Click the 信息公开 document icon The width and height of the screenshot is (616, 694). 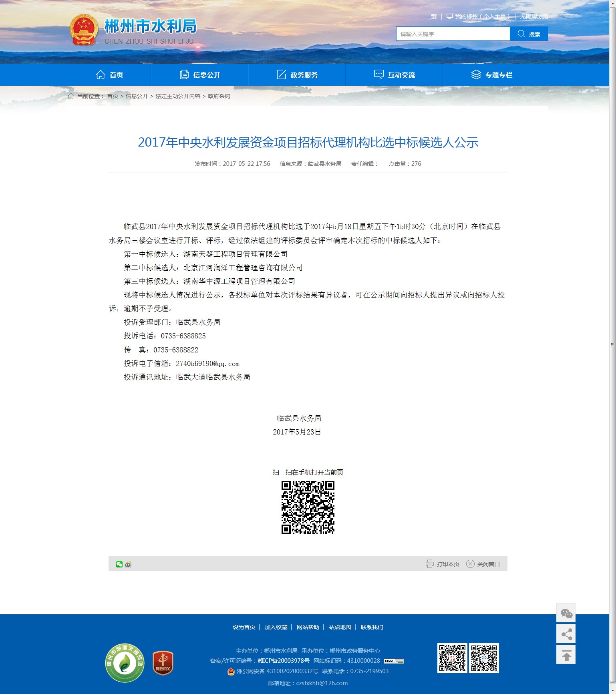click(184, 74)
